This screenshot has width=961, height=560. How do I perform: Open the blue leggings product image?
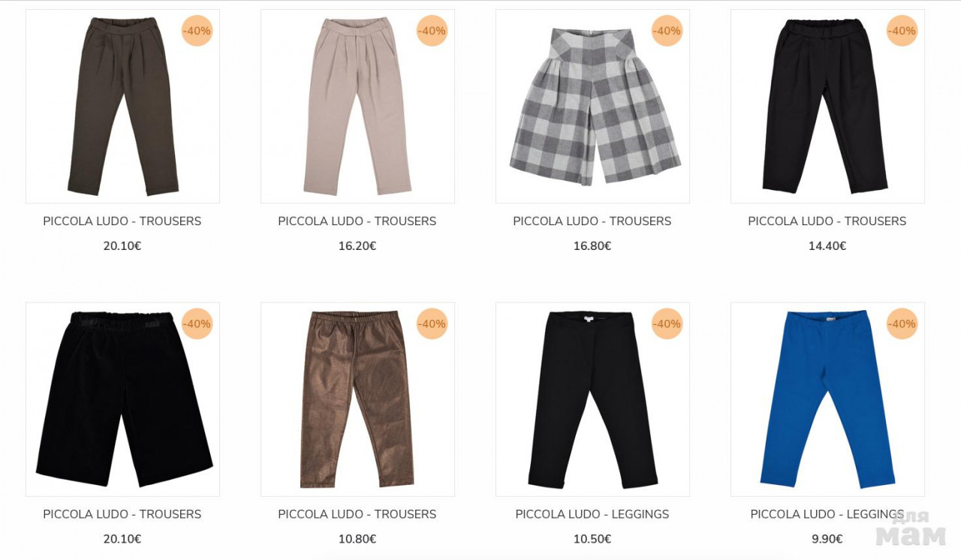pyautogui.click(x=827, y=399)
